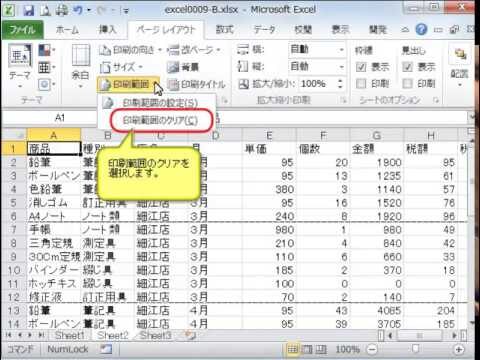Image resolution: width=480 pixels, height=360 pixels.
Task: Click 印刷の向き orientation button
Action: [x=130, y=50]
